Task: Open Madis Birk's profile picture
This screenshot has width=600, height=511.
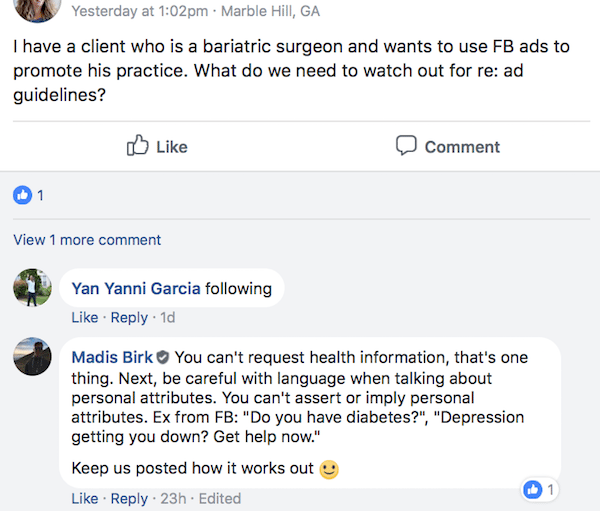Action: (32, 356)
